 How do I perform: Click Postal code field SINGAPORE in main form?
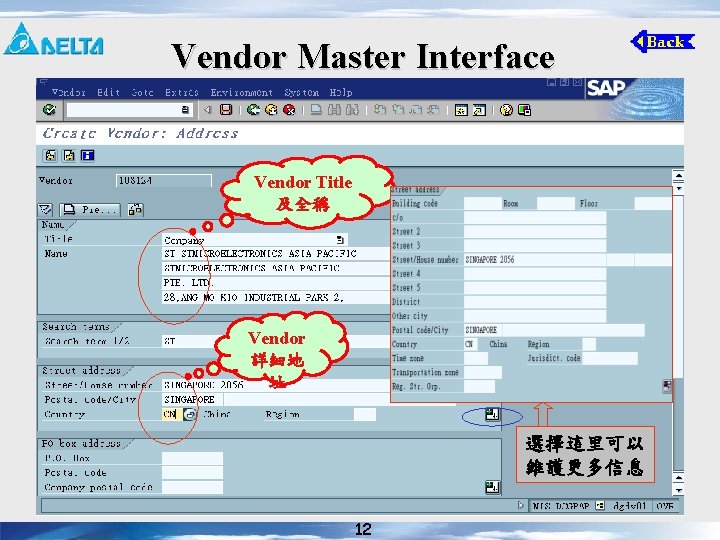pyautogui.click(x=192, y=399)
